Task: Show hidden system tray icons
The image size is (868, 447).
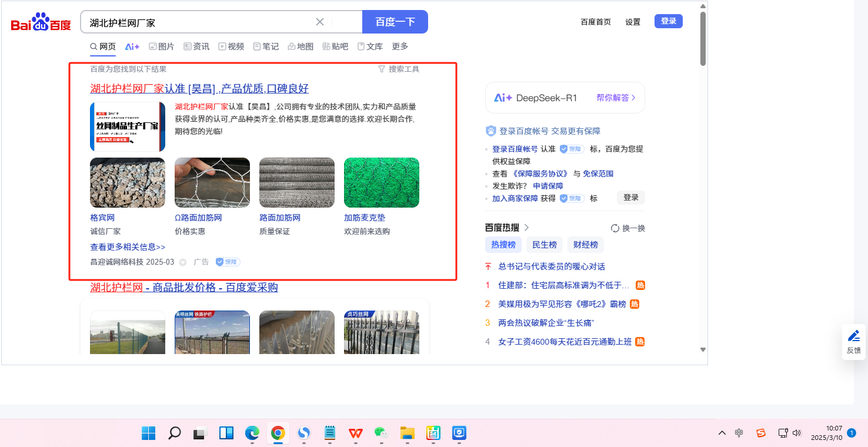Action: coord(722,433)
